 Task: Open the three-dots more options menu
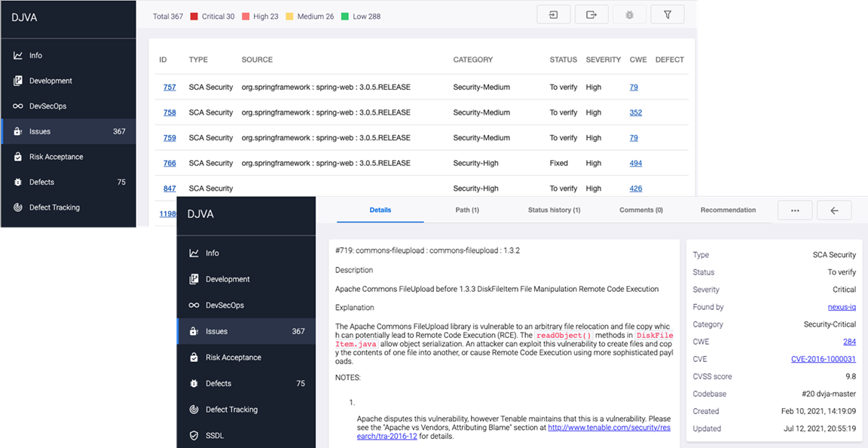[795, 210]
